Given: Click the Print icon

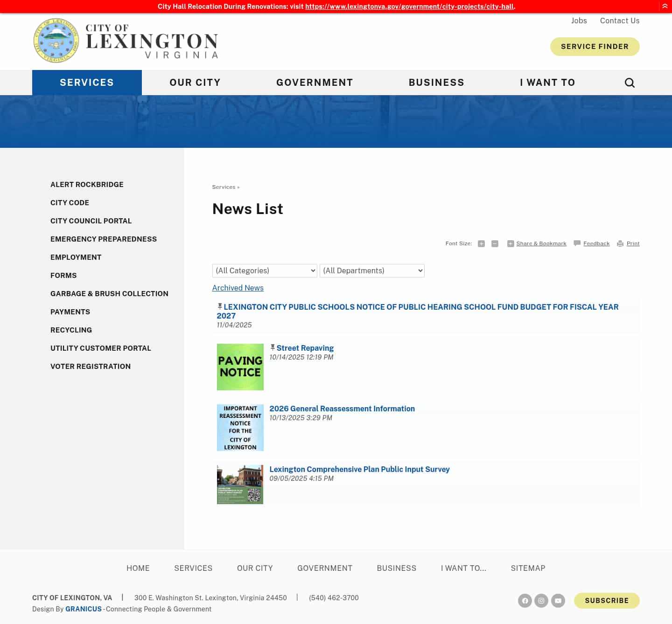Looking at the screenshot, I should coord(620,243).
